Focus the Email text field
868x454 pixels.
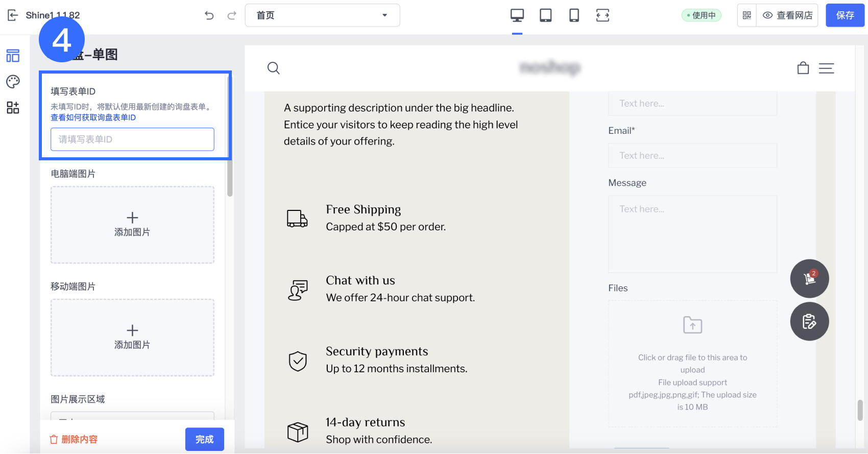click(692, 155)
